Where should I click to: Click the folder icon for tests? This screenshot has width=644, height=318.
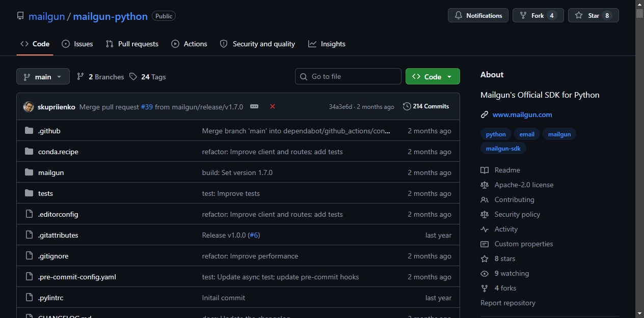click(x=29, y=193)
